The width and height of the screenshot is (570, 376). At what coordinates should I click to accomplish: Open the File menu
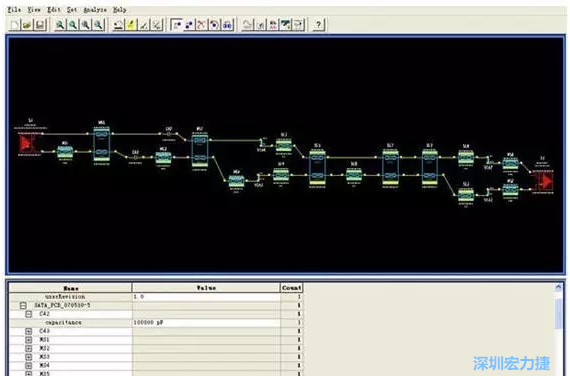coord(14,9)
